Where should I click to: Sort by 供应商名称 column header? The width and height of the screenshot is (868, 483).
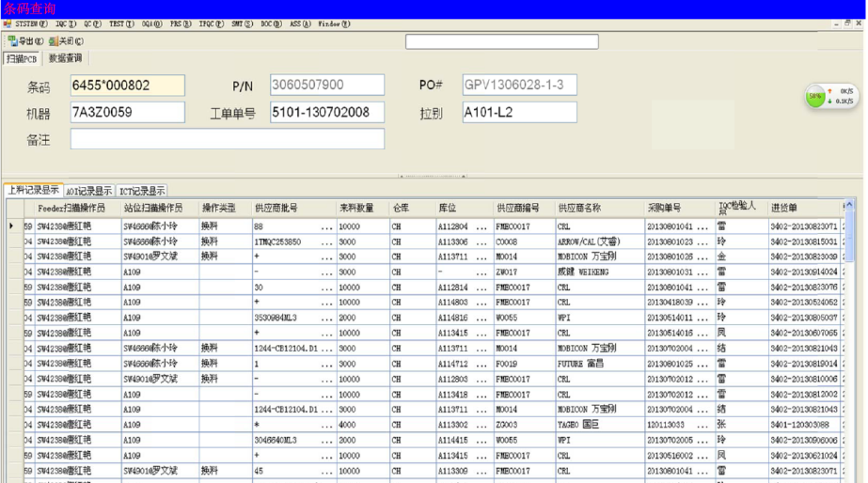(600, 208)
